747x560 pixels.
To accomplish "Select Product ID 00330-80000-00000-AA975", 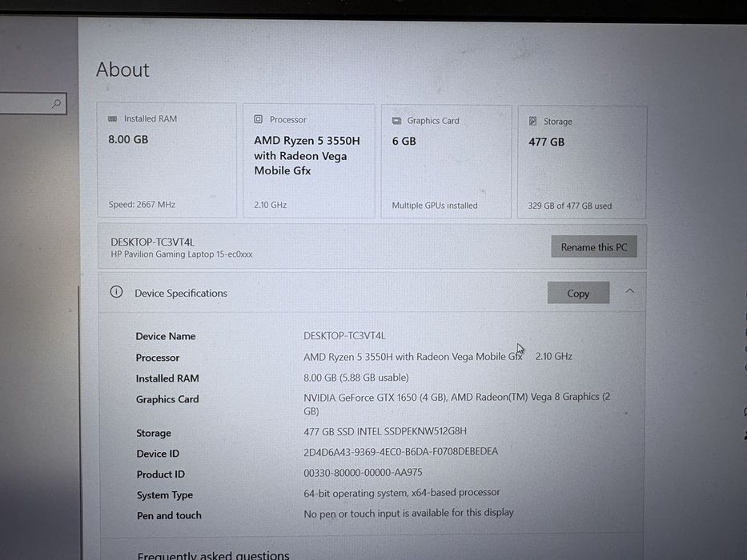I will tap(363, 472).
